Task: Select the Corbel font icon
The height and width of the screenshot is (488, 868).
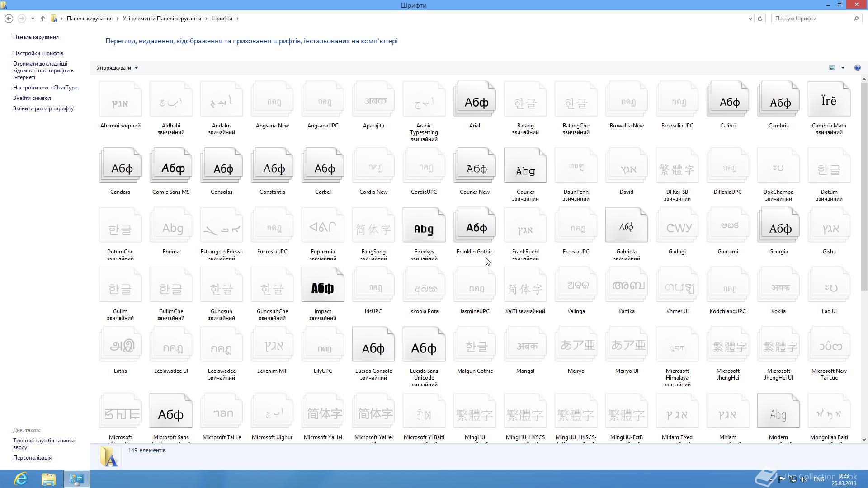Action: pos(323,166)
